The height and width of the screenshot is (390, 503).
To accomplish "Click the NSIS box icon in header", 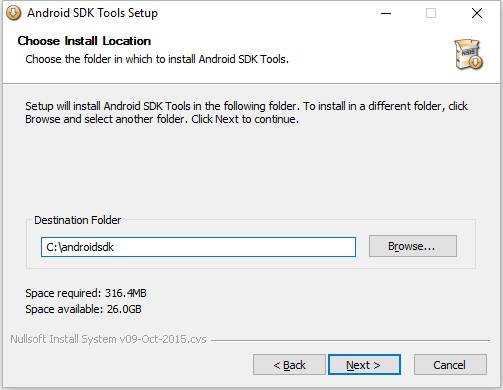I will pyautogui.click(x=469, y=54).
